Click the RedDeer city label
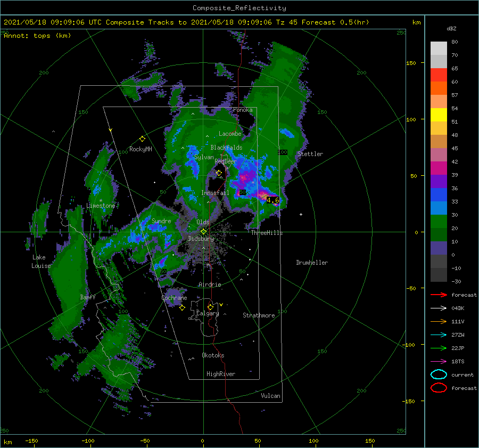Screen dimensions: 479x448 pos(226,161)
